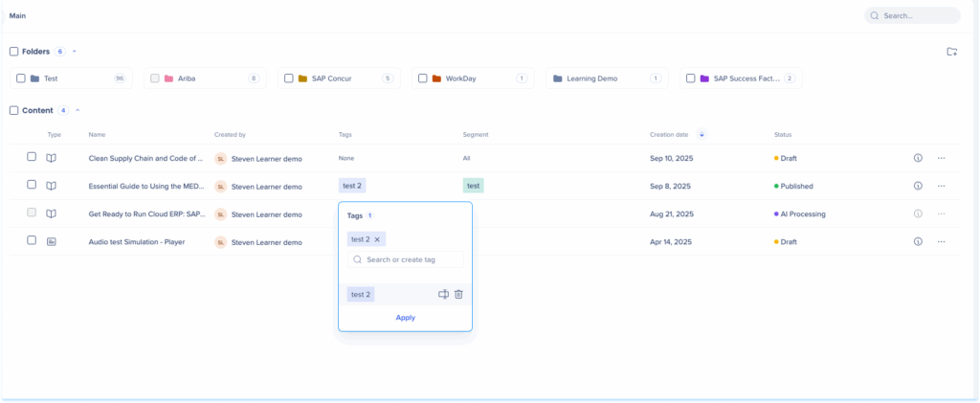The image size is (980, 403).
Task: Check the SAP Concur folder checkbox
Action: click(x=289, y=78)
